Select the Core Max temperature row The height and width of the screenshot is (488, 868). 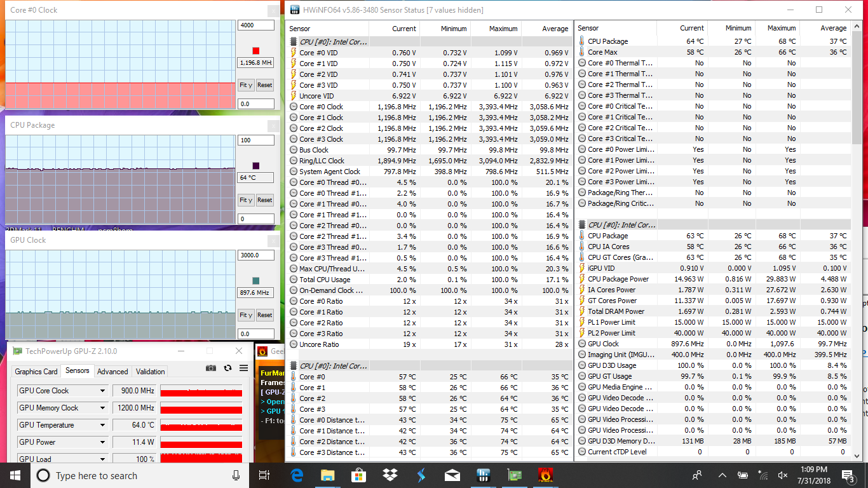[714, 52]
